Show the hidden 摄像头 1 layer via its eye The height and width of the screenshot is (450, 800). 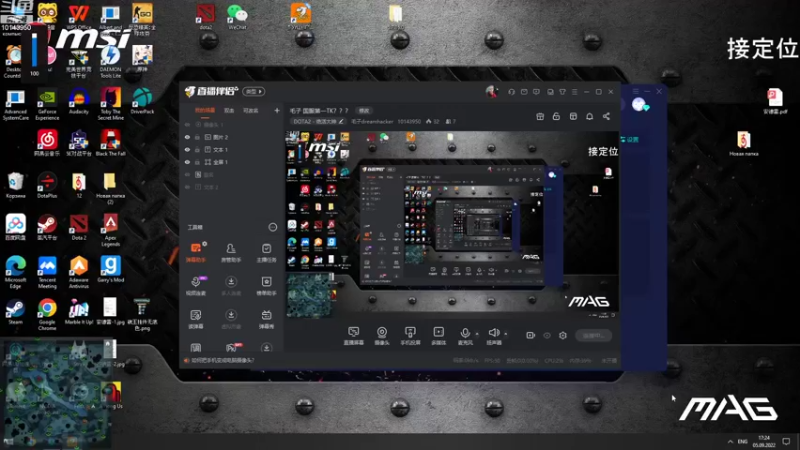point(187,124)
